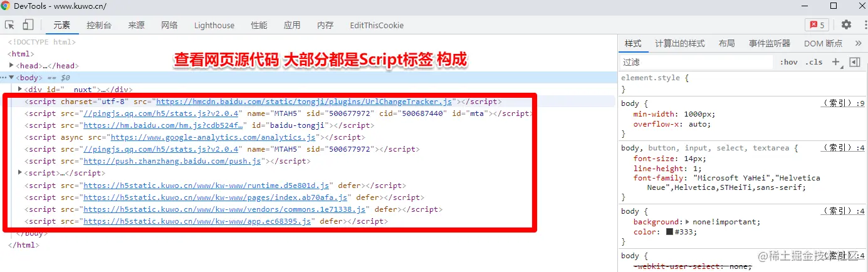Image resolution: width=868 pixels, height=272 pixels.
Task: Select the 布局 Layout tab
Action: coord(726,43)
